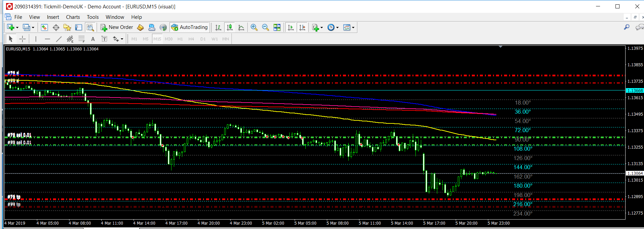This screenshot has height=229, width=644.
Task: Show the Navigator panel
Action: 67,28
